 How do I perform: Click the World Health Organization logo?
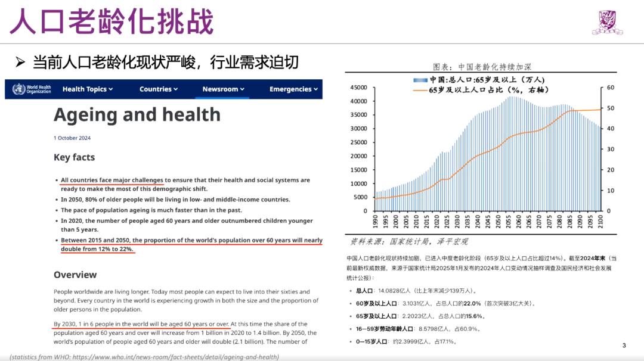pos(32,89)
